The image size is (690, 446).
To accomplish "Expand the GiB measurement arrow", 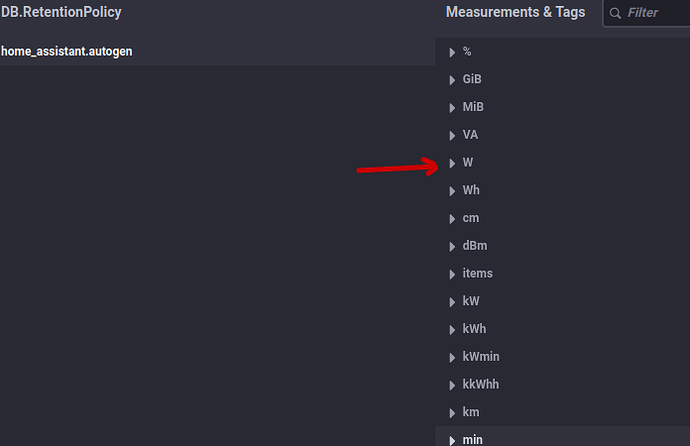I will pyautogui.click(x=452, y=79).
